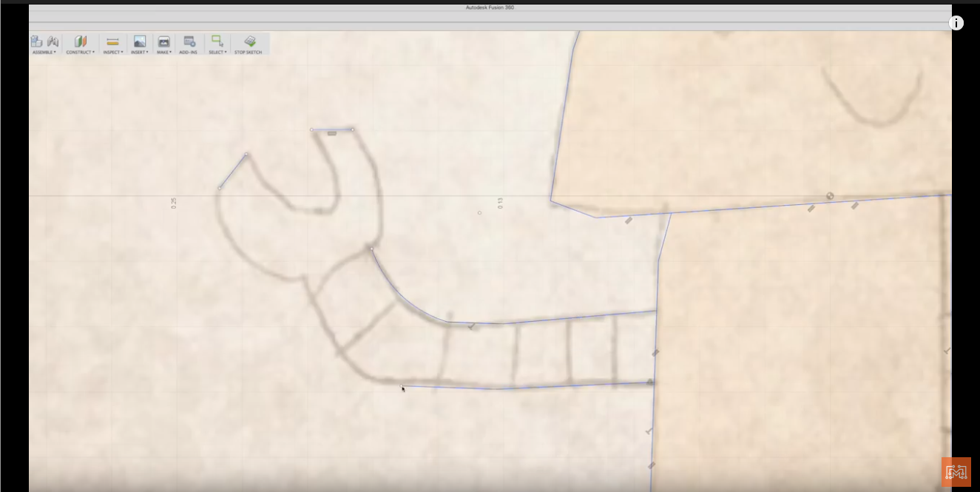Viewport: 980px width, 492px height.
Task: Click the Inspect measure icon
Action: tap(112, 42)
